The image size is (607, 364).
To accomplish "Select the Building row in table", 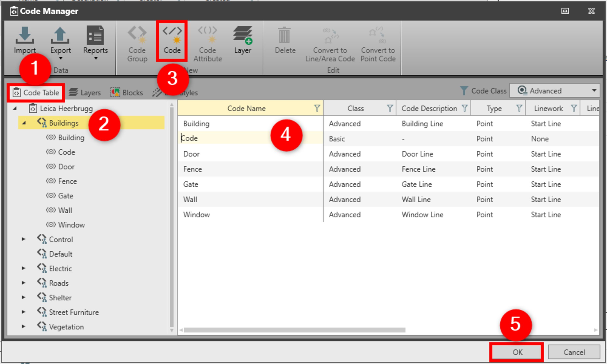I will pos(388,124).
